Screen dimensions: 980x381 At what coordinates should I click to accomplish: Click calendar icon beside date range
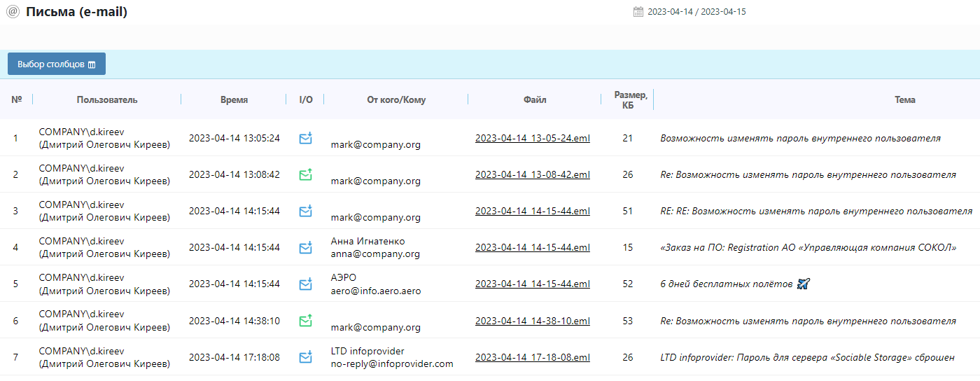tap(638, 12)
